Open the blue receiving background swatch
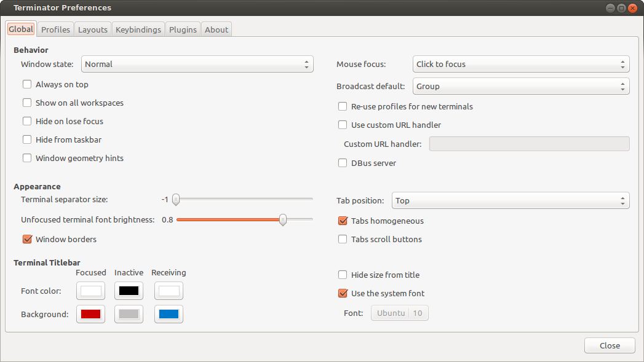The image size is (644, 362). pos(169,314)
